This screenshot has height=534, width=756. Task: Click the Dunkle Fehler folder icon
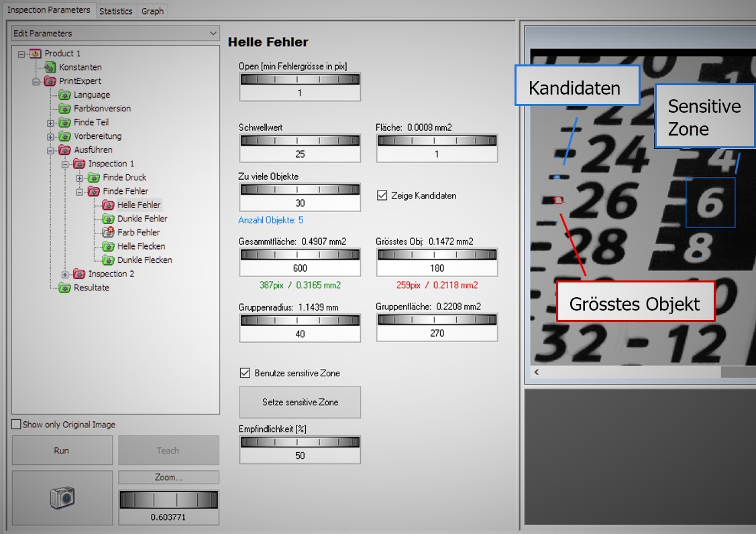108,219
